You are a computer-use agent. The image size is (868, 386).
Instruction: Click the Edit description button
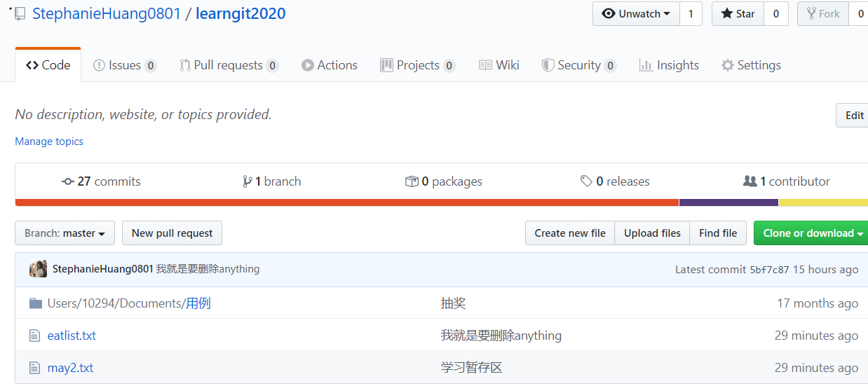point(853,116)
